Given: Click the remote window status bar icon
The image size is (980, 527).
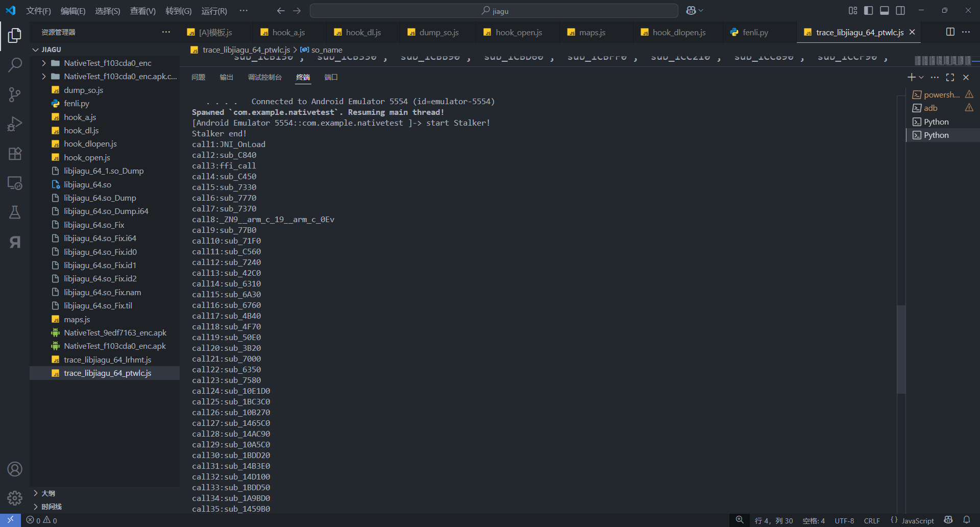Looking at the screenshot, I should tap(10, 520).
